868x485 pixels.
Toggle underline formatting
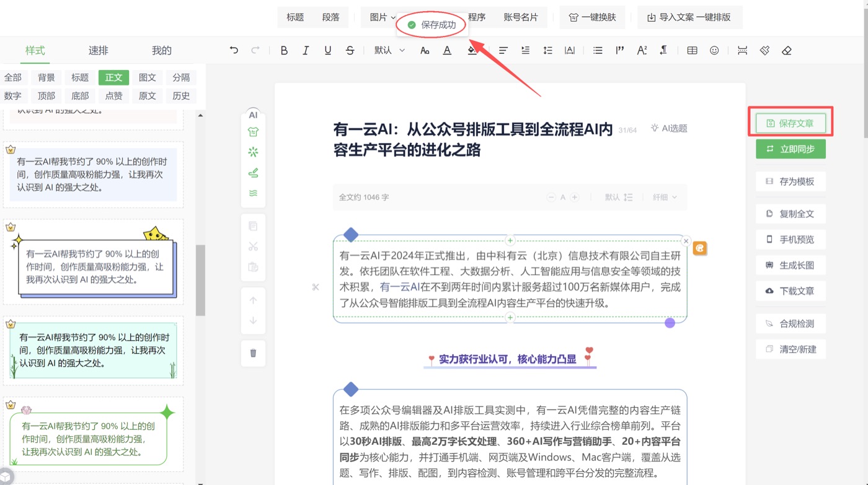(328, 51)
